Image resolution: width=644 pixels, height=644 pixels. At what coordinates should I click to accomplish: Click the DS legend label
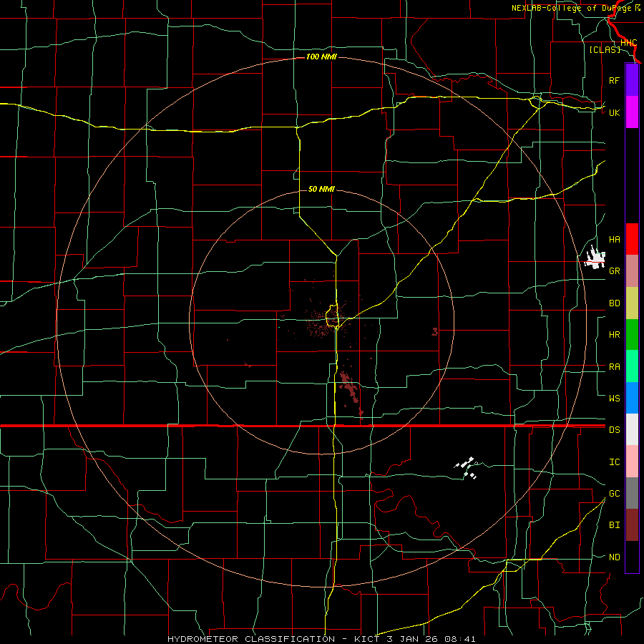click(614, 430)
